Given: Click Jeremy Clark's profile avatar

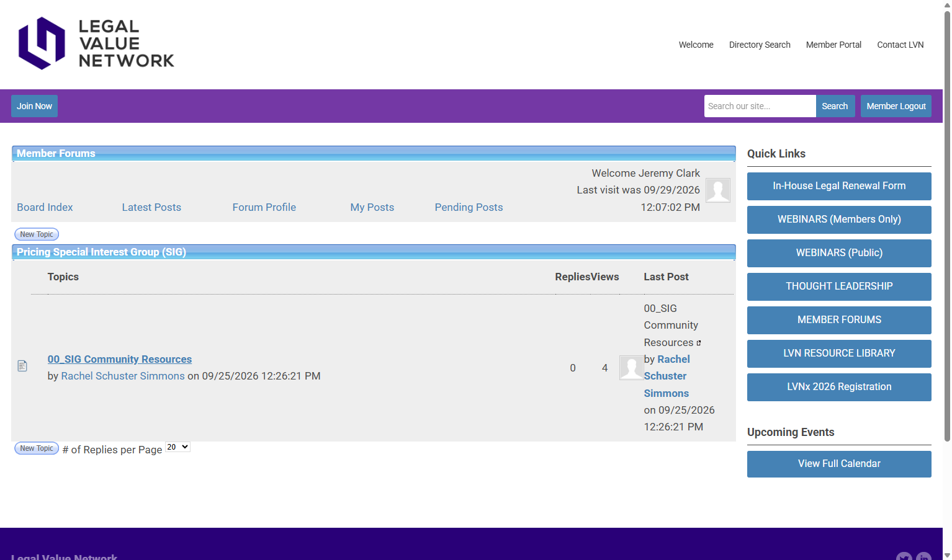Looking at the screenshot, I should coord(718,190).
